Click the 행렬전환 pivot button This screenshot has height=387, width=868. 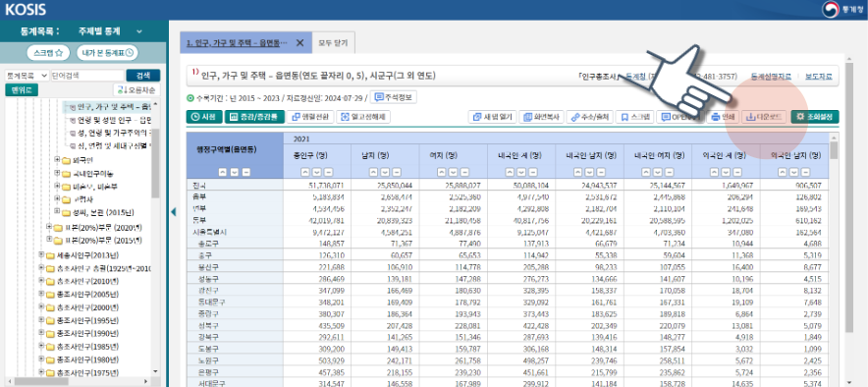(x=310, y=117)
